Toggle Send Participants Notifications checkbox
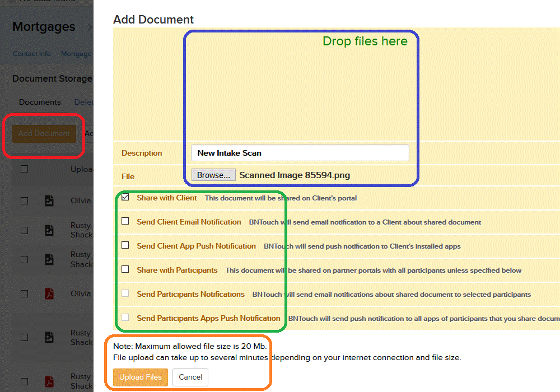This screenshot has width=560, height=392. pyautogui.click(x=125, y=293)
